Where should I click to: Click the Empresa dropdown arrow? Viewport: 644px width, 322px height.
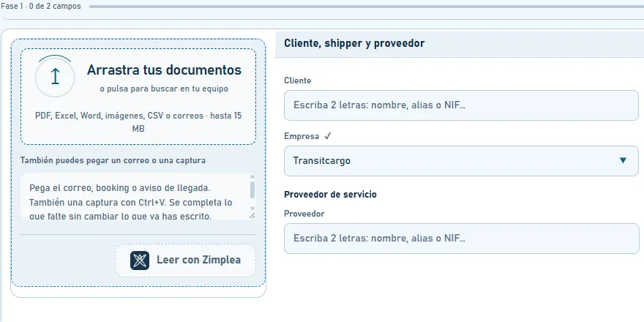pos(623,160)
